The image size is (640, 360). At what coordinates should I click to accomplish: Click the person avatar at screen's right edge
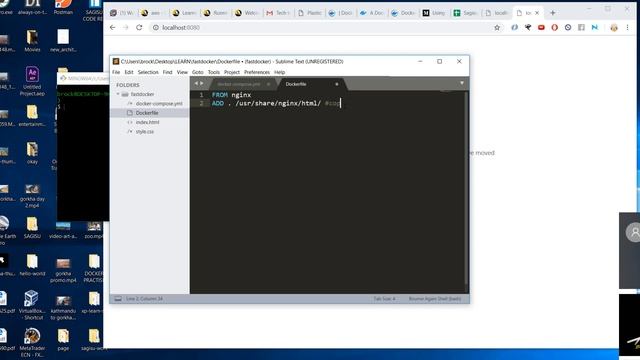pos(633,233)
